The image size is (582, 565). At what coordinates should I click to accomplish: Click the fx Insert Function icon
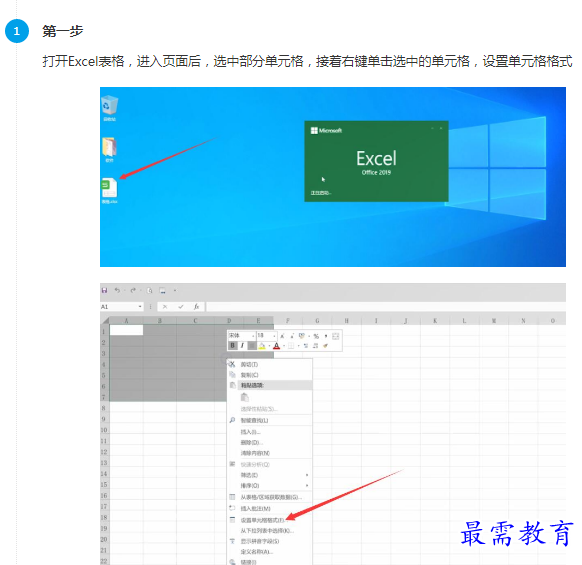point(196,307)
